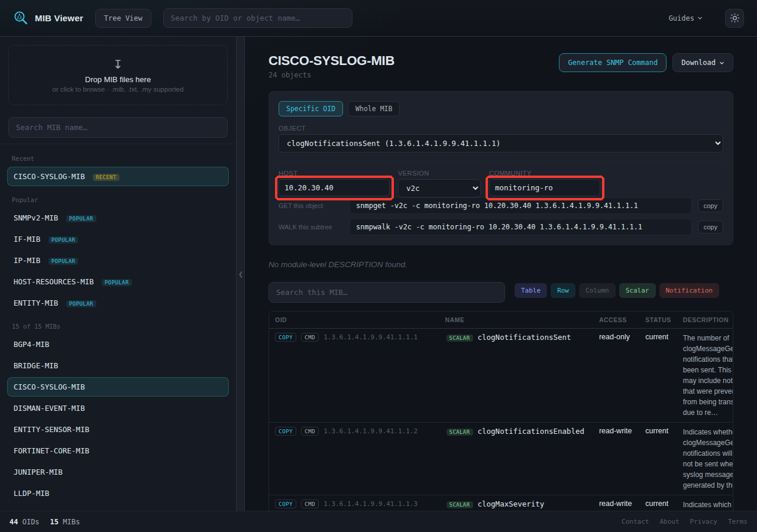The image size is (757, 532).
Task: Select recent CISCO-SYSLOG-MIB entry
Action: pyautogui.click(x=118, y=177)
